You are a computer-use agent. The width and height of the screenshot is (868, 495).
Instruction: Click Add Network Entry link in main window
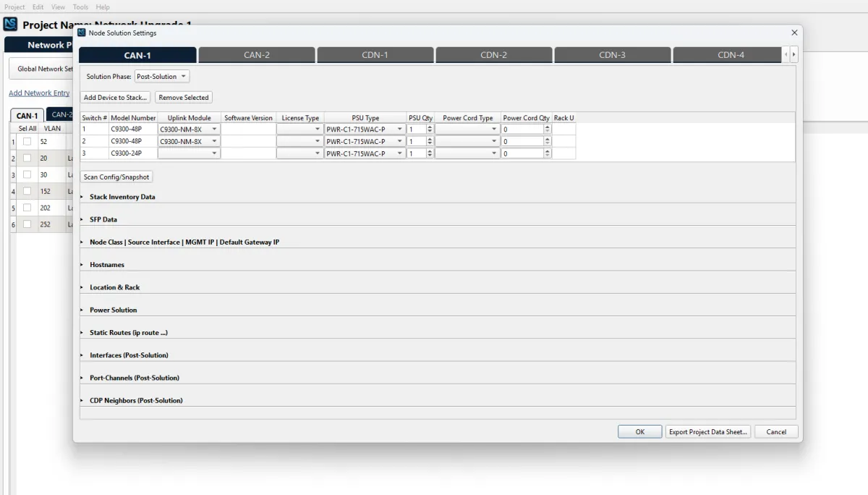tap(39, 93)
